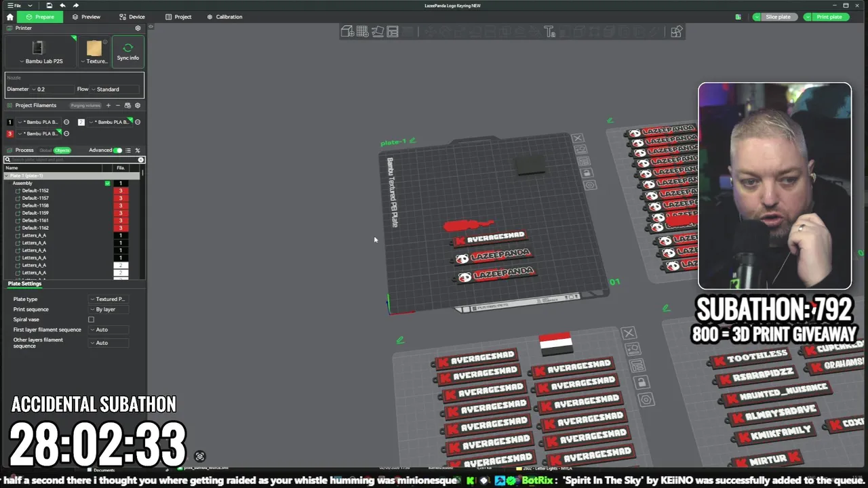Image resolution: width=868 pixels, height=488 pixels.
Task: Go to the Home screen icon
Action: click(x=9, y=16)
